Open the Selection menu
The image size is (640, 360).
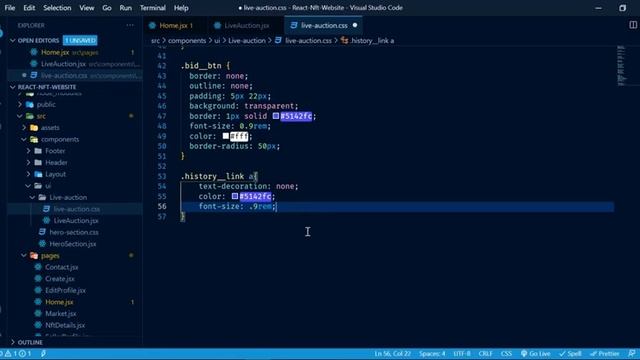(57, 8)
